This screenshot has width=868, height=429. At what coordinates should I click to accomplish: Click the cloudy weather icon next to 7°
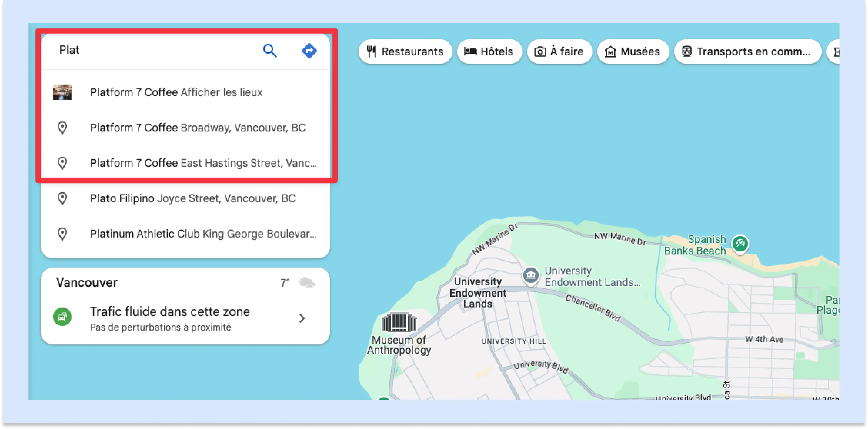point(307,282)
